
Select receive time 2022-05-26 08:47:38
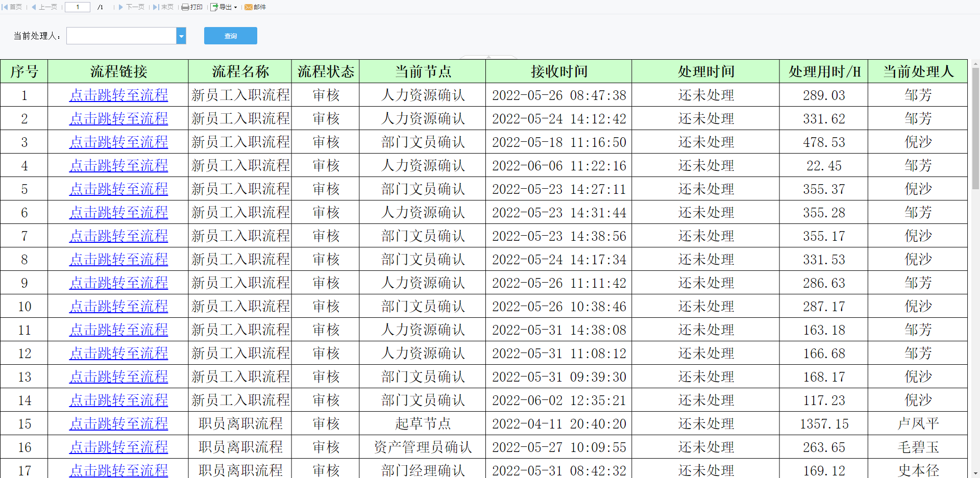[559, 95]
